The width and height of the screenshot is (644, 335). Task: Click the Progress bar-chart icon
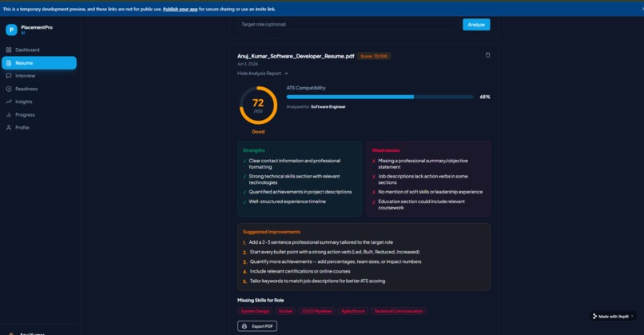tap(9, 114)
